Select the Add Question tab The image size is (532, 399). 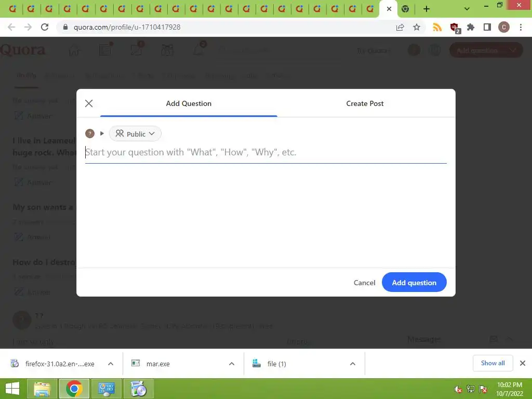(189, 103)
